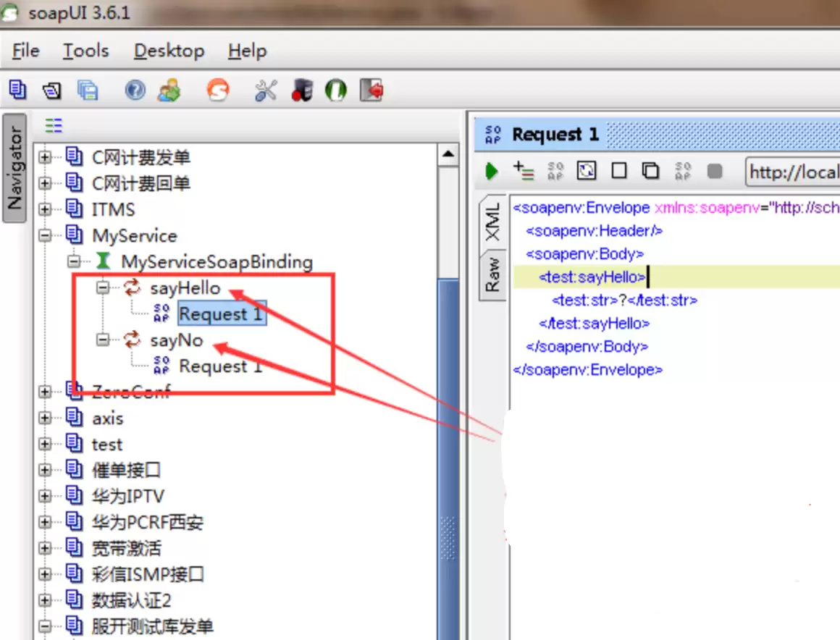
Task: Clone this request icon
Action: 650,172
